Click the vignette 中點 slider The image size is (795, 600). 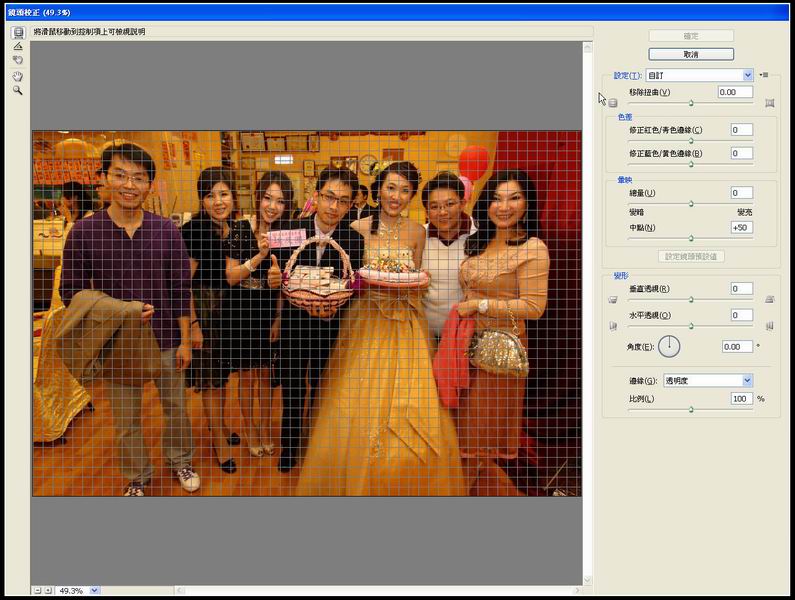click(x=691, y=238)
